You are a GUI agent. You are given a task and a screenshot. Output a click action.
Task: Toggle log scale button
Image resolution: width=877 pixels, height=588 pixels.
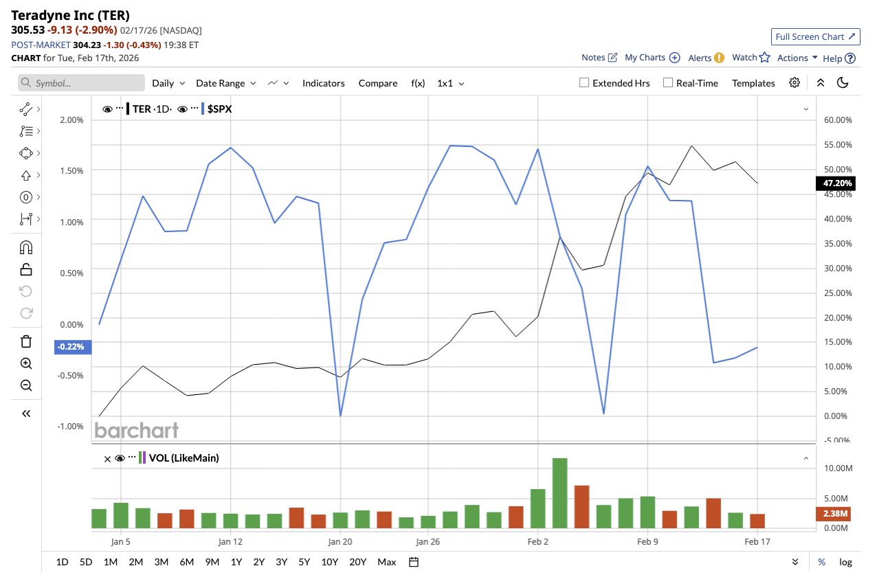pos(845,562)
